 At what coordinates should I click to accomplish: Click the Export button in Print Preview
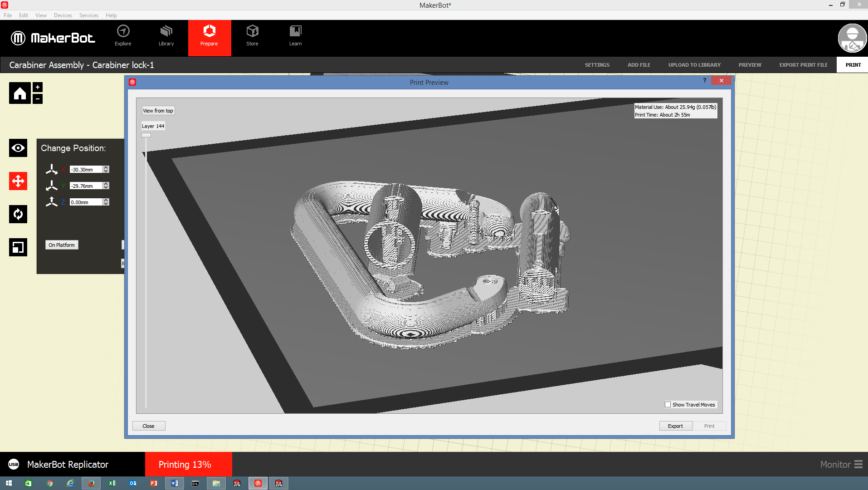point(675,426)
